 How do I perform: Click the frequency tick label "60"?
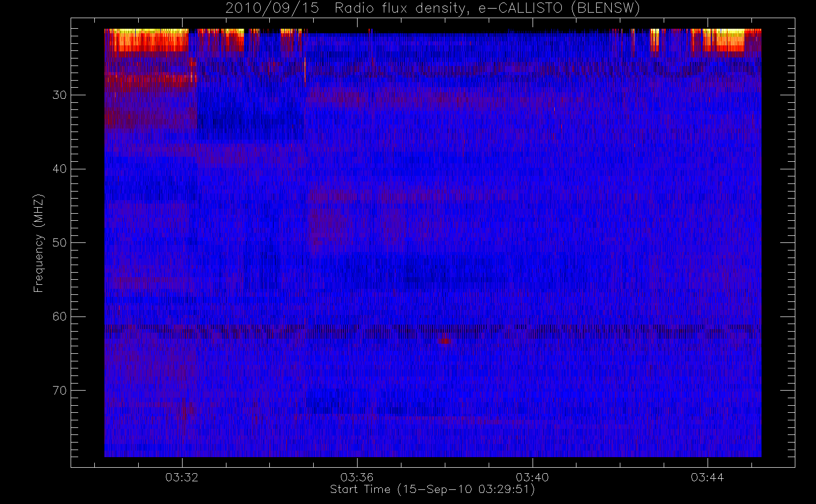[60, 317]
